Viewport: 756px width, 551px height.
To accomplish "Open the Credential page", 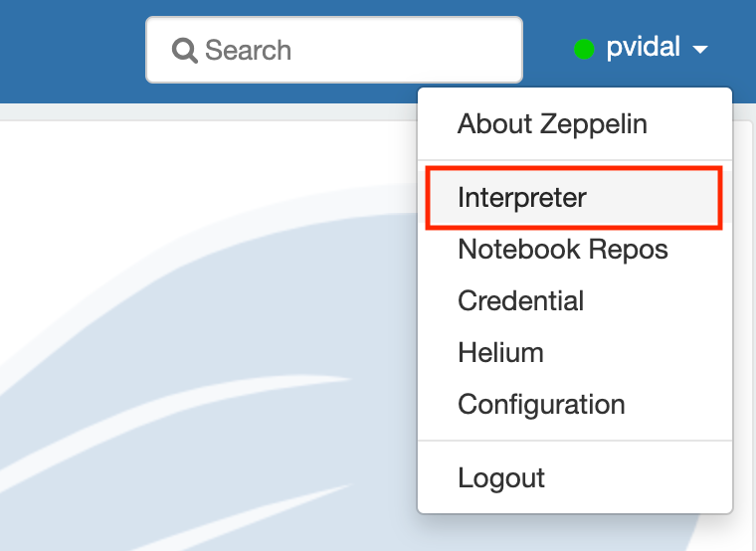I will [520, 301].
